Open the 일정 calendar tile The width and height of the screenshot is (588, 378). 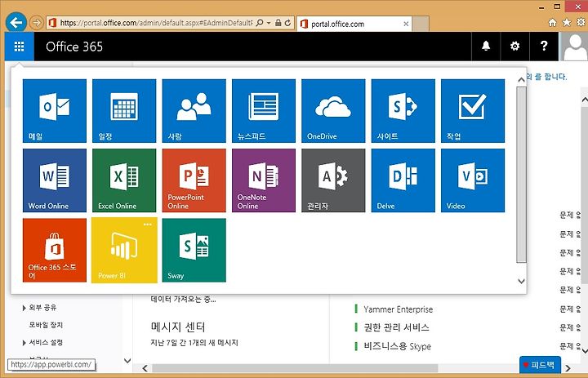124,111
